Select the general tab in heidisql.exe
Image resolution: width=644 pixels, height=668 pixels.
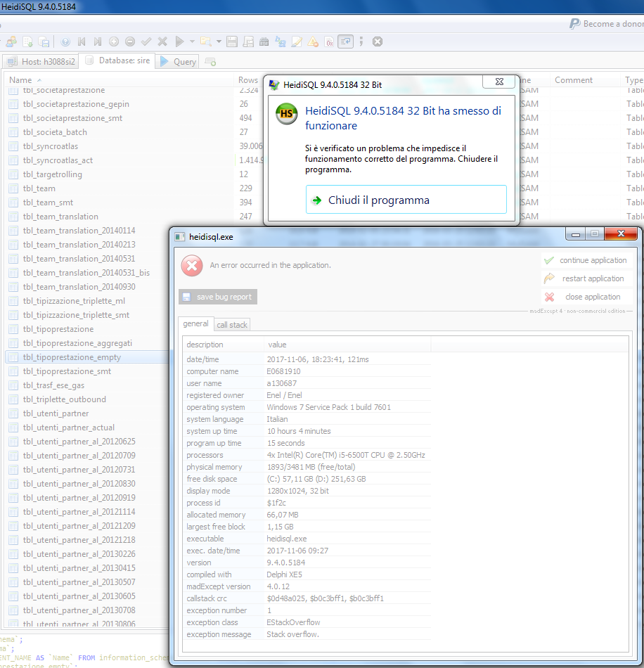195,323
